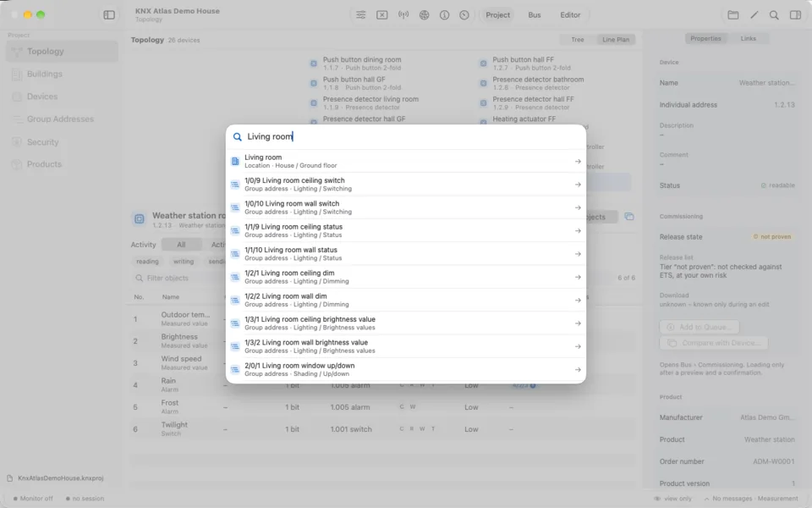Toggle the reading filter chip
The width and height of the screenshot is (812, 508).
coord(147,262)
